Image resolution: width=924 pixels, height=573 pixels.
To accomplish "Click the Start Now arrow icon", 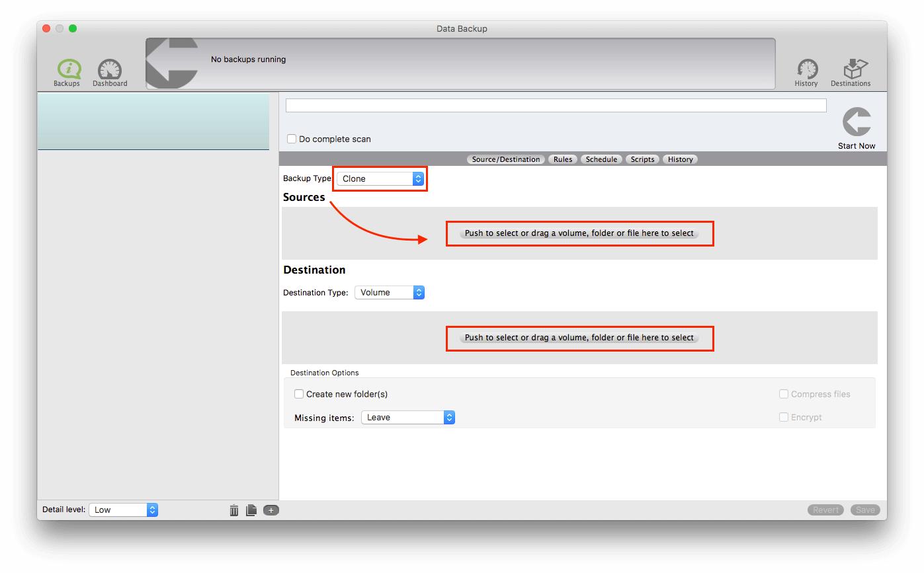I will click(x=857, y=123).
